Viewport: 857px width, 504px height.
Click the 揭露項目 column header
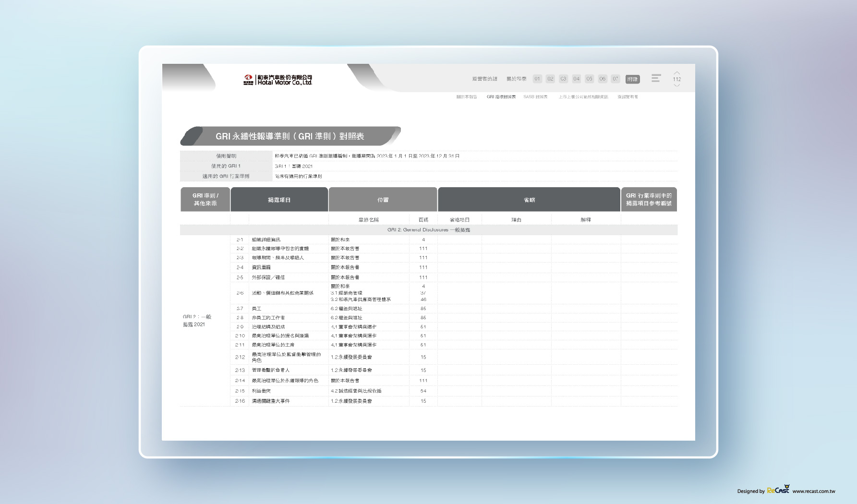pos(279,200)
